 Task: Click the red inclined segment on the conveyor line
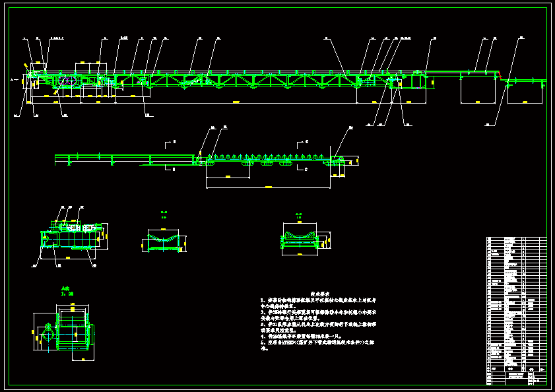coord(500,75)
